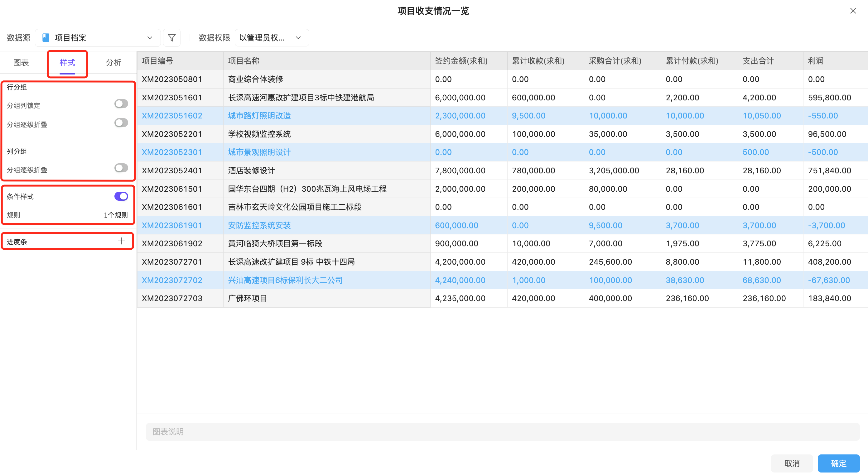Click the 累计付款(求和) column header

(x=699, y=61)
